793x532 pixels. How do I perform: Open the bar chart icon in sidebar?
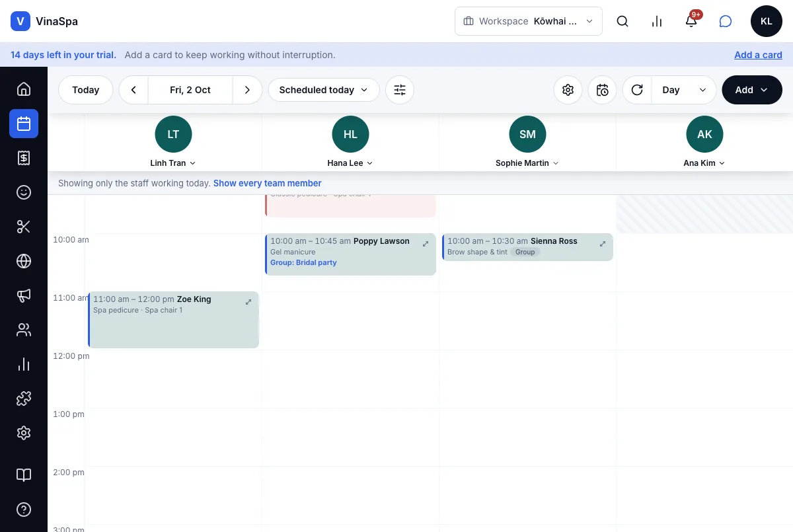(x=24, y=364)
